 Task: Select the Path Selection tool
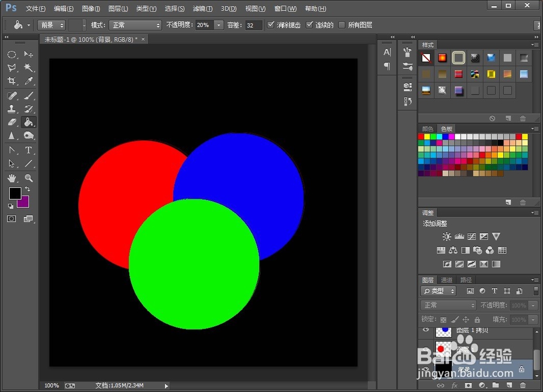pos(11,163)
